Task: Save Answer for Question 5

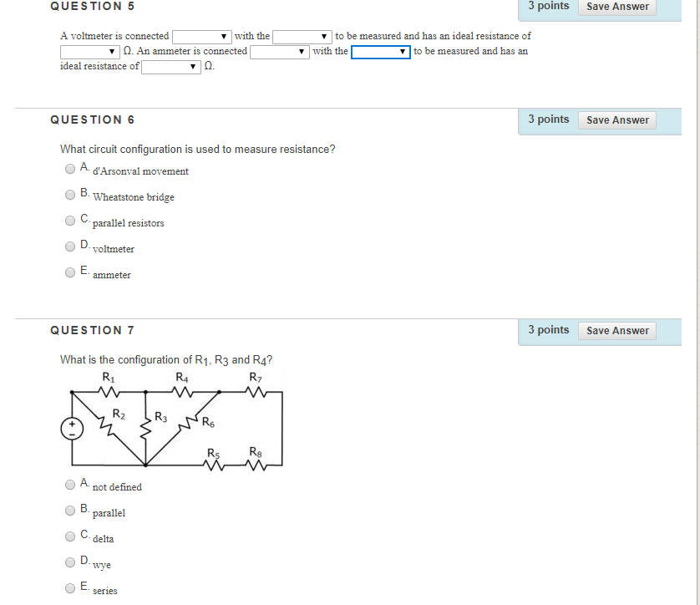Action: click(x=616, y=7)
